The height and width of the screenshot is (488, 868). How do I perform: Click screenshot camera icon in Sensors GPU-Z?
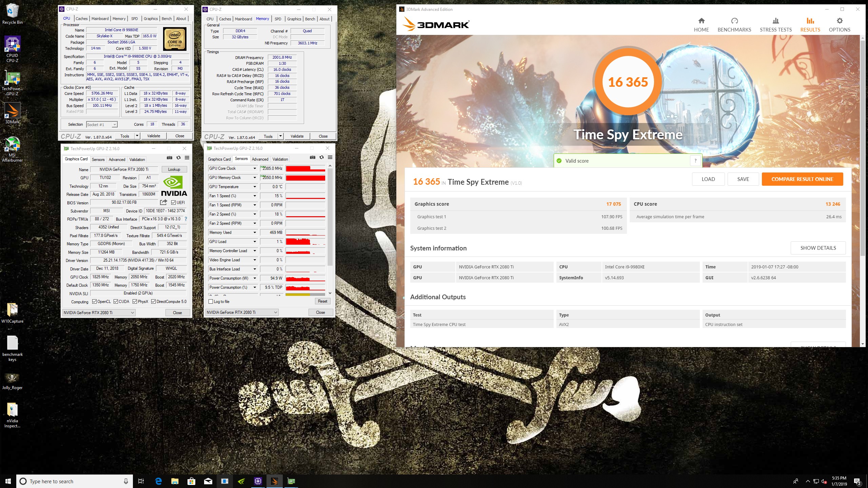[x=313, y=158]
